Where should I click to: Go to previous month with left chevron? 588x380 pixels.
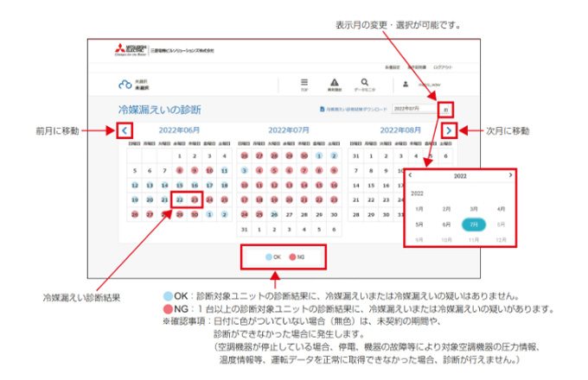click(x=124, y=130)
